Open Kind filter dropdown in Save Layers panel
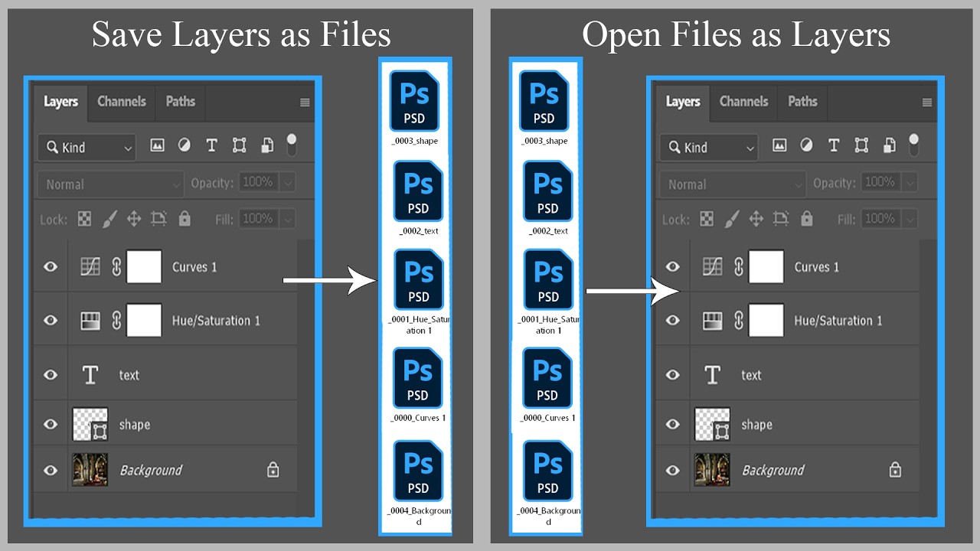The width and height of the screenshot is (980, 551). pos(87,148)
